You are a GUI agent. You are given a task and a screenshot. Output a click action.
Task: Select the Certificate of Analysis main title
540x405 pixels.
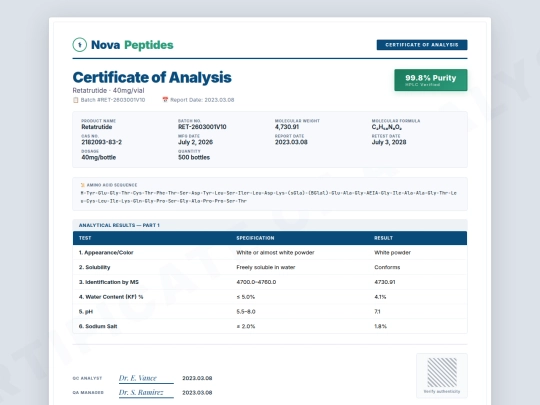point(152,77)
